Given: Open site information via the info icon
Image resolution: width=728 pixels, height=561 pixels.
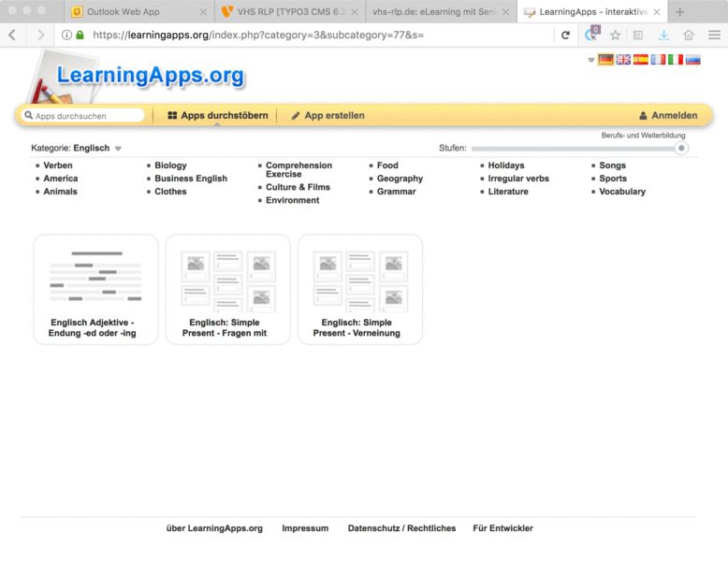Looking at the screenshot, I should (x=66, y=35).
